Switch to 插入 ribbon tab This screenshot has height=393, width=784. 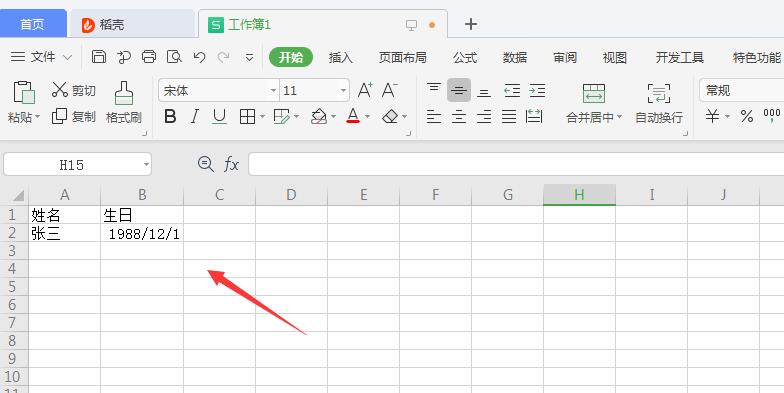pos(340,58)
